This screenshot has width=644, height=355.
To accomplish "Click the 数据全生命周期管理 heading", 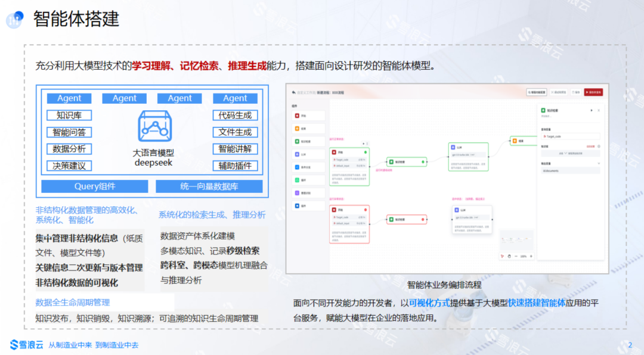I will click(x=72, y=303).
